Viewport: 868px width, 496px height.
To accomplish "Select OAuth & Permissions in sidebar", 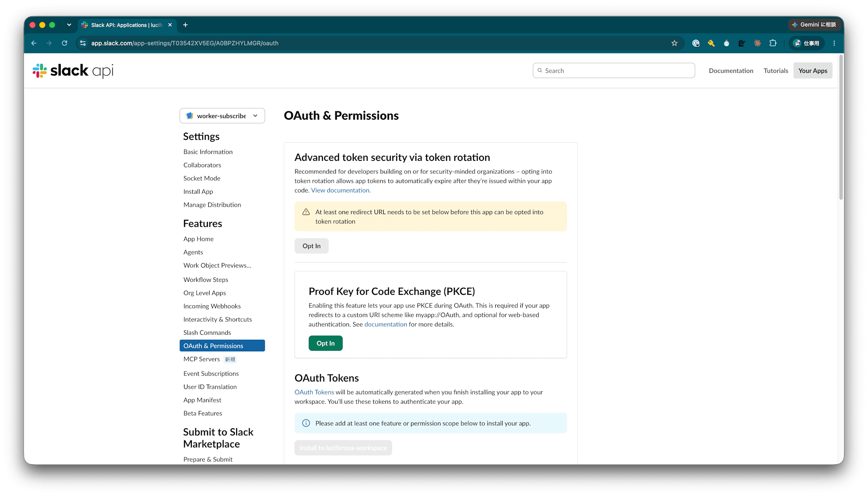I will (222, 346).
